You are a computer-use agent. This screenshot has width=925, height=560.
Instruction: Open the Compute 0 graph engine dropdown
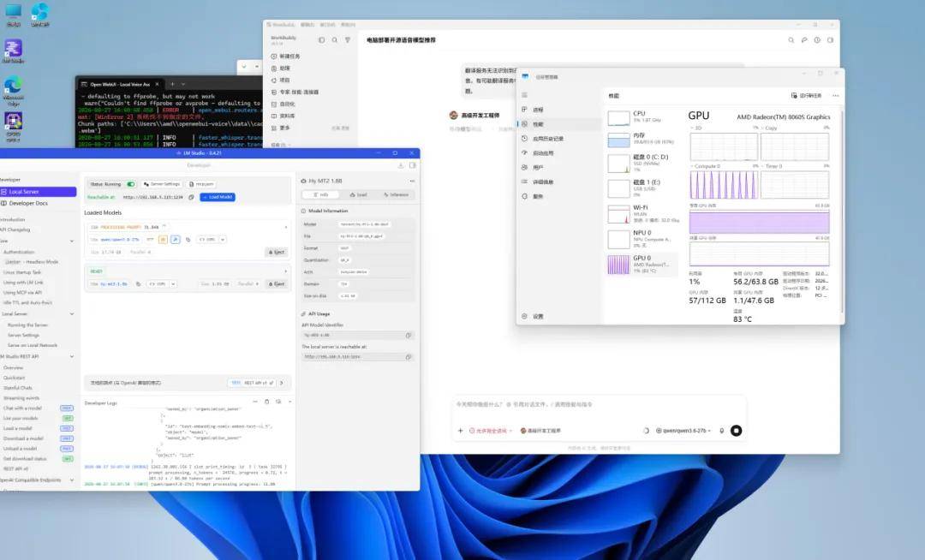[x=707, y=166]
